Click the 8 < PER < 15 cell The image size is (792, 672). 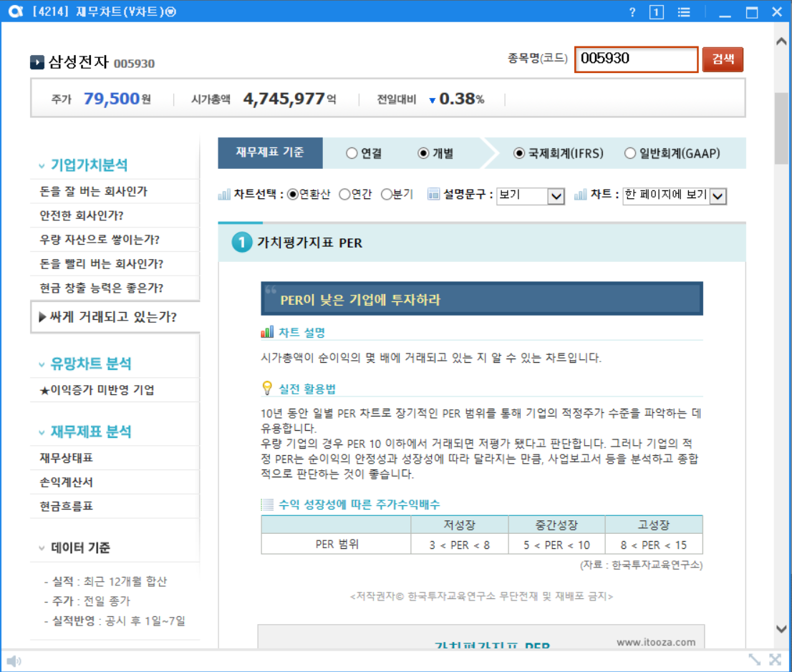coord(654,545)
